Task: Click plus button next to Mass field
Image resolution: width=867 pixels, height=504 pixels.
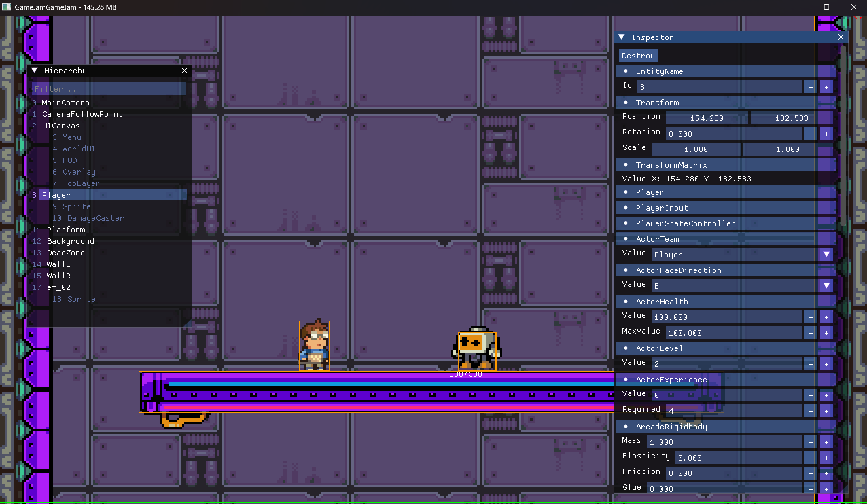Action: (826, 442)
